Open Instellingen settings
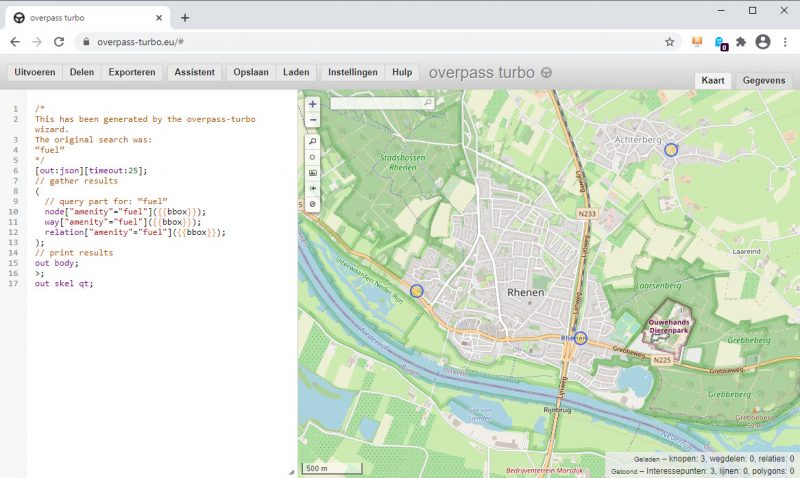800x478 pixels. point(353,72)
